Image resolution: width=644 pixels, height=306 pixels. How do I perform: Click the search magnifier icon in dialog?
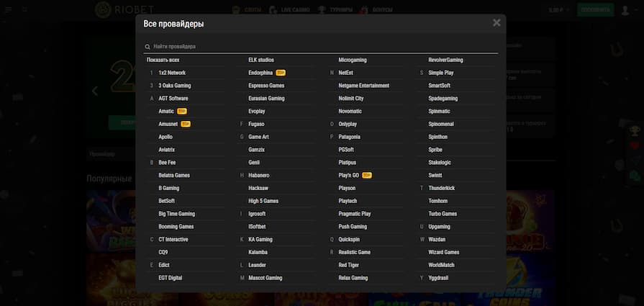point(148,47)
